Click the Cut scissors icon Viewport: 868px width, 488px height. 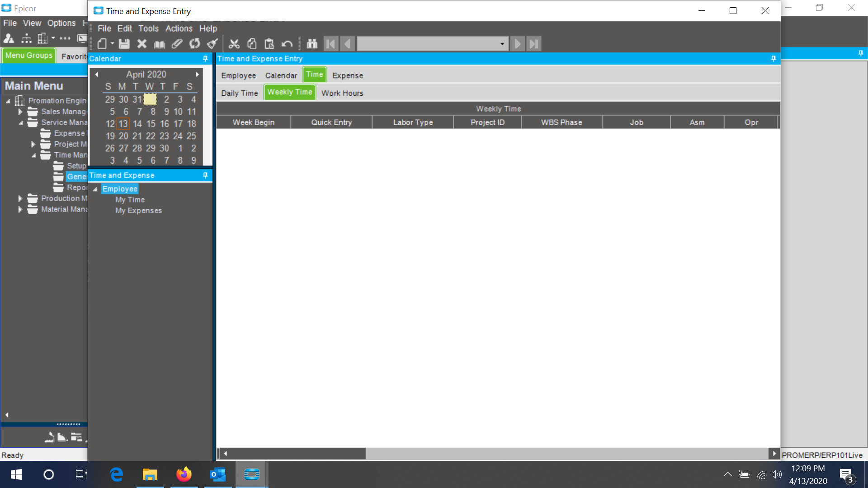tap(234, 44)
